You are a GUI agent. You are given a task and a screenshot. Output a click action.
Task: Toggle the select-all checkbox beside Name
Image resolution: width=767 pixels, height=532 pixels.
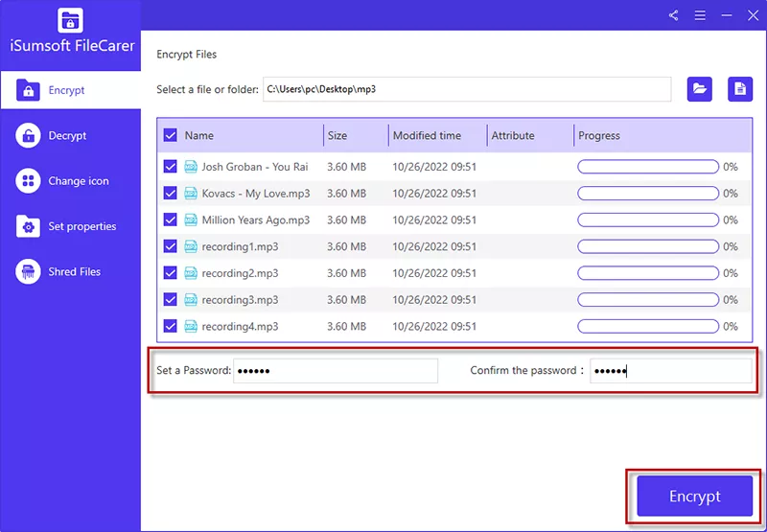click(171, 136)
